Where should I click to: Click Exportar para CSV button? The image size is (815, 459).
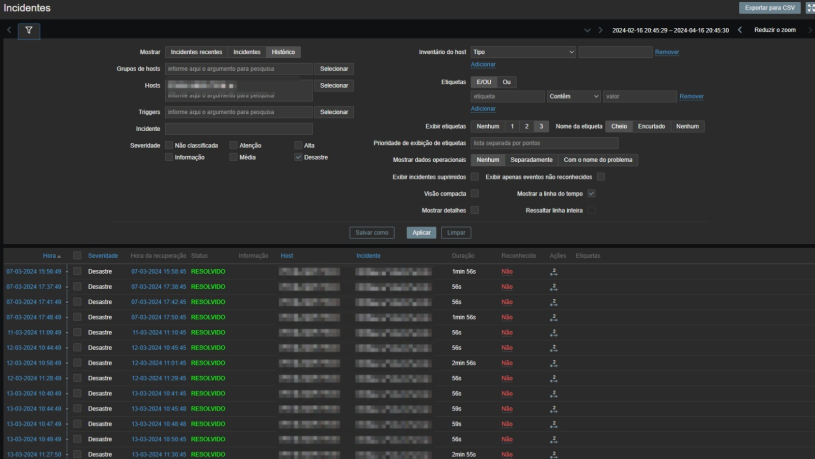click(x=771, y=8)
